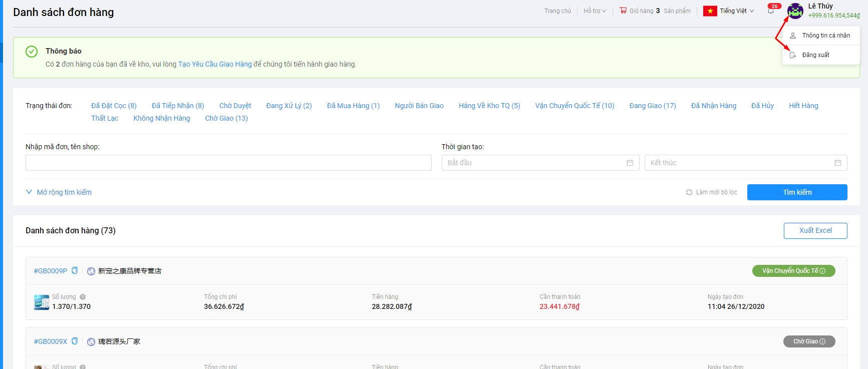Expand Mở rộng tìm kiếm options
Image resolution: width=868 pixels, height=369 pixels.
coord(59,192)
